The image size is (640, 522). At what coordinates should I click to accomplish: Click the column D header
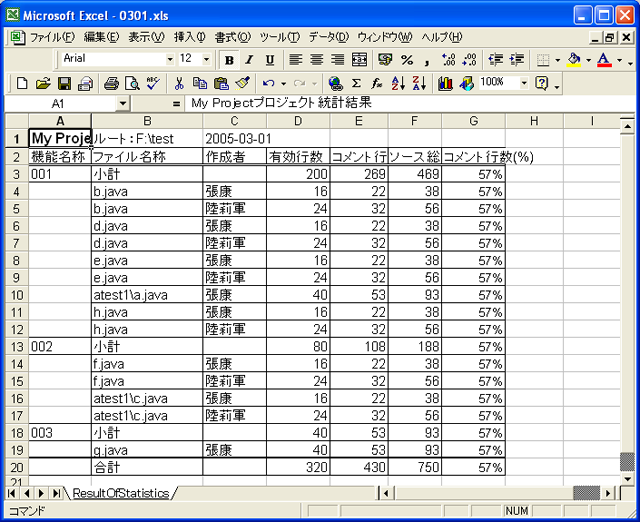[x=298, y=122]
